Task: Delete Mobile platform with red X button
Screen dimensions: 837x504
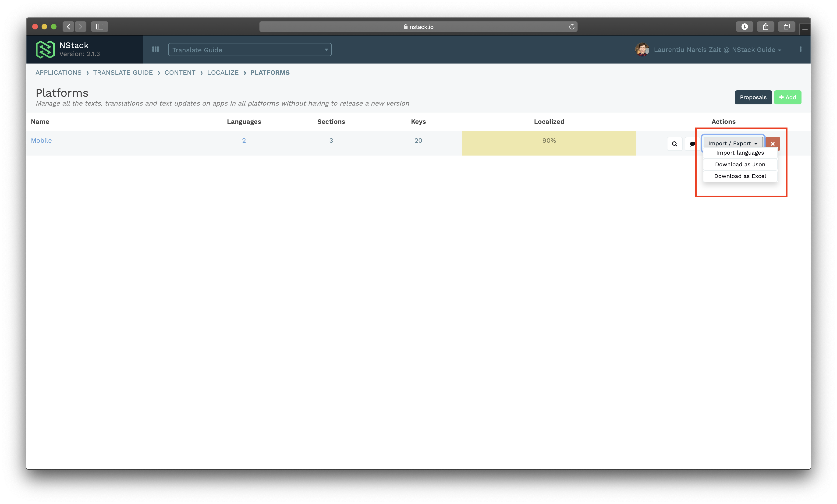Action: coord(773,144)
